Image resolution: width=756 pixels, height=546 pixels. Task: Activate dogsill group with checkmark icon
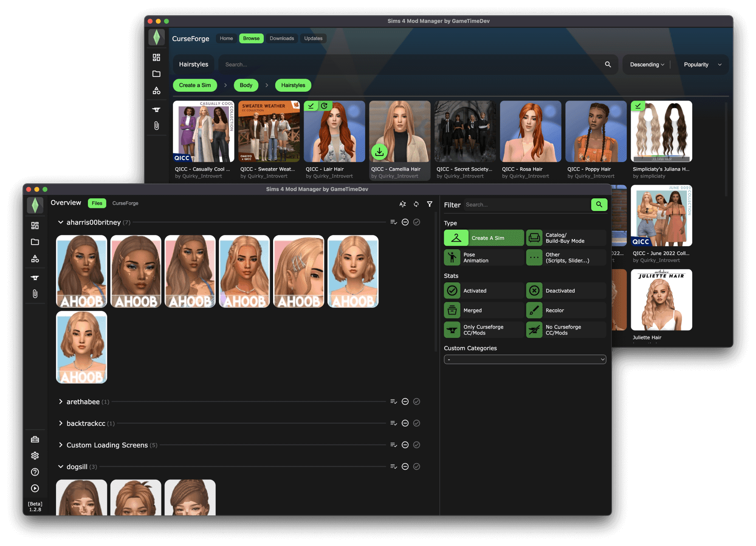pos(417,467)
